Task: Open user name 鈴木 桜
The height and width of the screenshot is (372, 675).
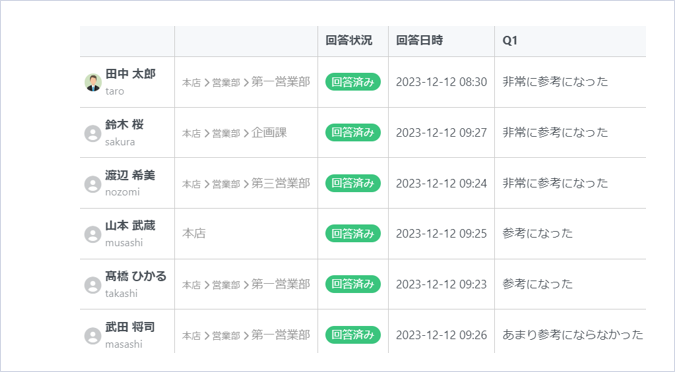Action: [124, 125]
